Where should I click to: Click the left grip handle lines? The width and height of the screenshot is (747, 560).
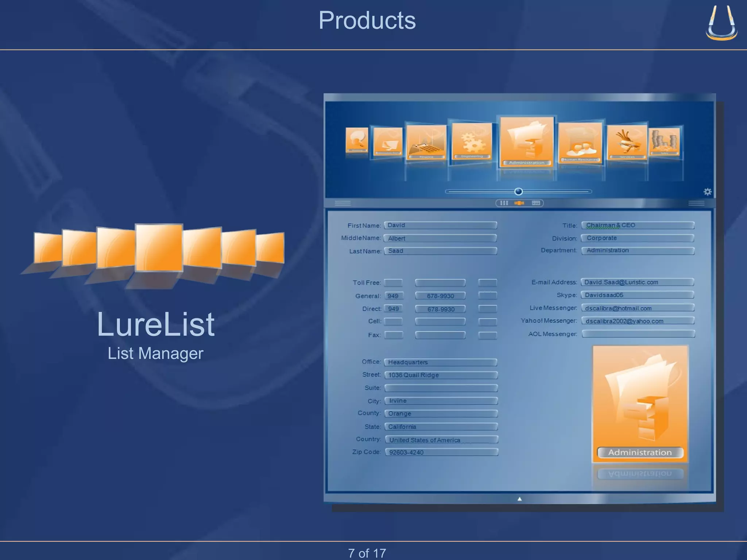coord(343,203)
